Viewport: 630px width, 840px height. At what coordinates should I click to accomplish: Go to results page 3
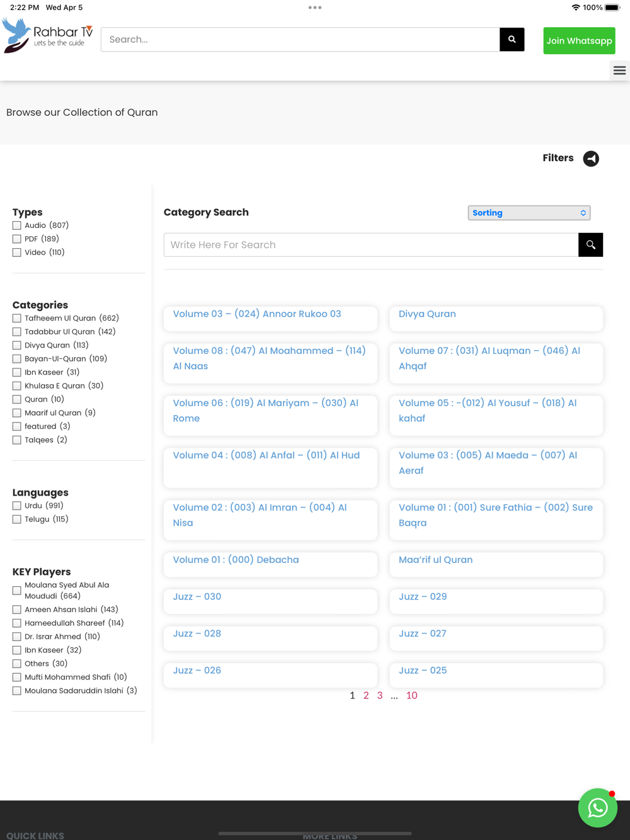380,695
